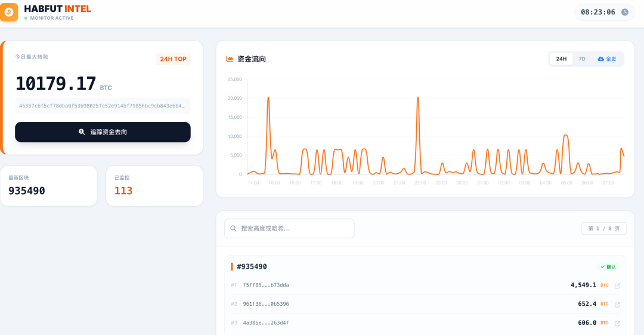The width and height of the screenshot is (644, 335).
Task: Click the 08:23:06 time display
Action: (598, 12)
